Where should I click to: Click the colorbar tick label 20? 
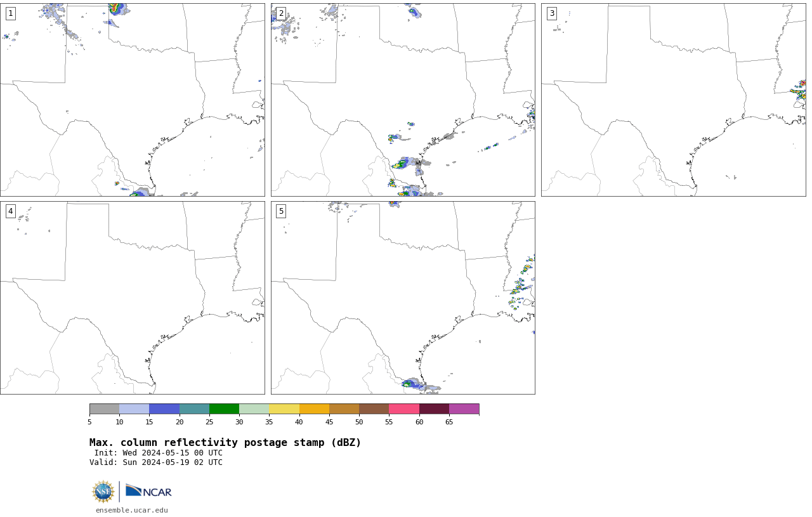point(180,422)
